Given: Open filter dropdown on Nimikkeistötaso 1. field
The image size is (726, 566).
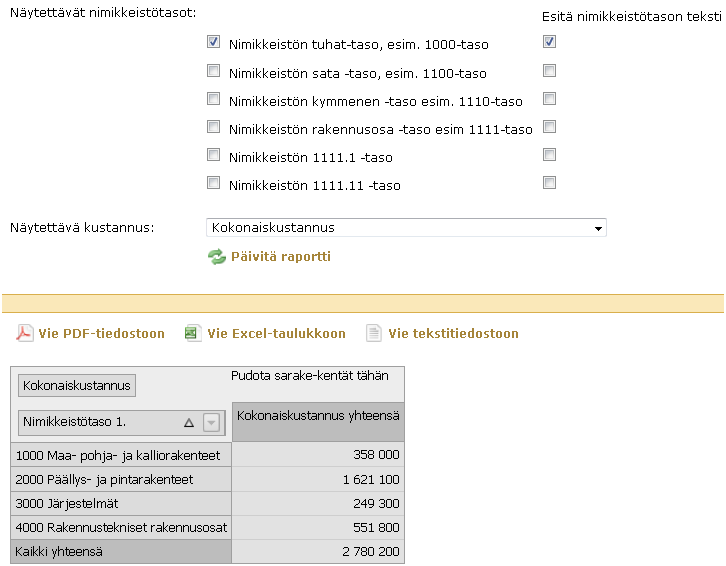Looking at the screenshot, I should tap(211, 422).
